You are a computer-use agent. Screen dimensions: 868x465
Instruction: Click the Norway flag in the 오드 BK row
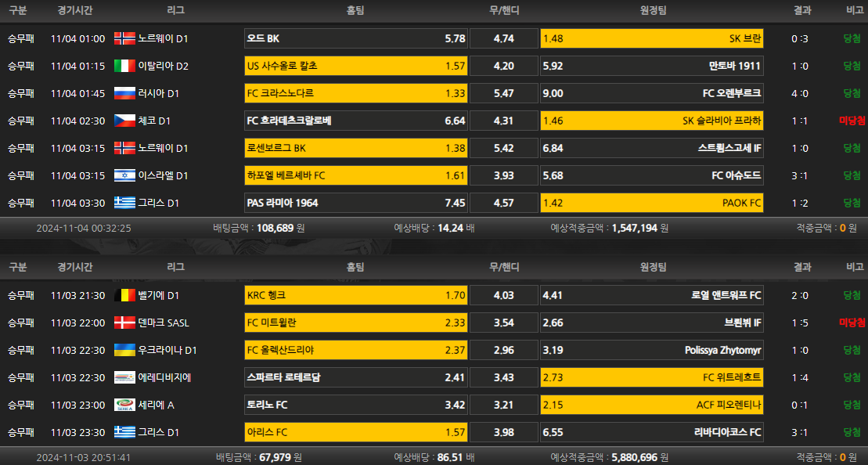click(124, 38)
